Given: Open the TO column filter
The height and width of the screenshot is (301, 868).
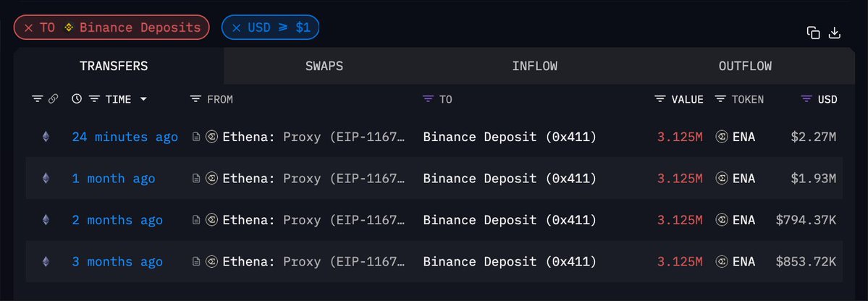Looking at the screenshot, I should (x=428, y=99).
